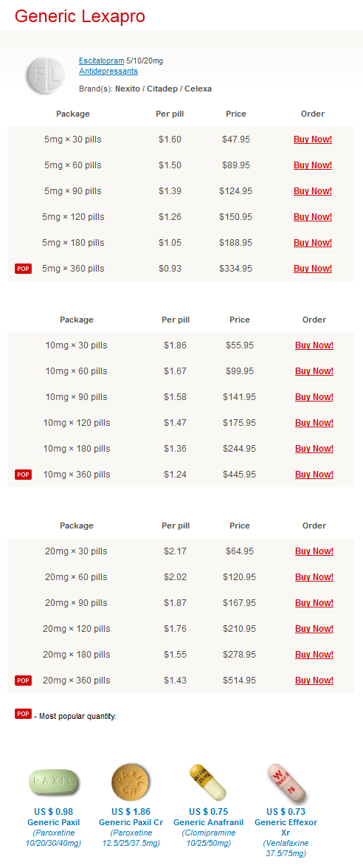
Task: Buy Now for 5mg × 120 pills
Action: 313,217
